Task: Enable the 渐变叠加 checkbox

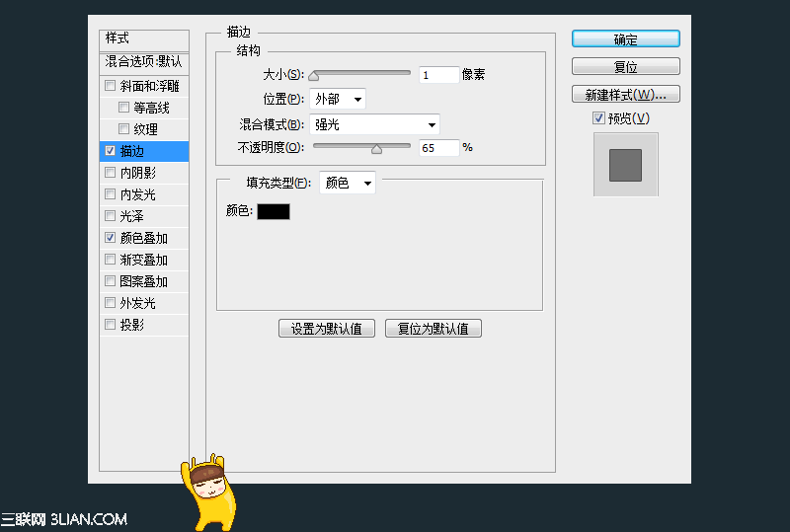Action: tap(110, 259)
